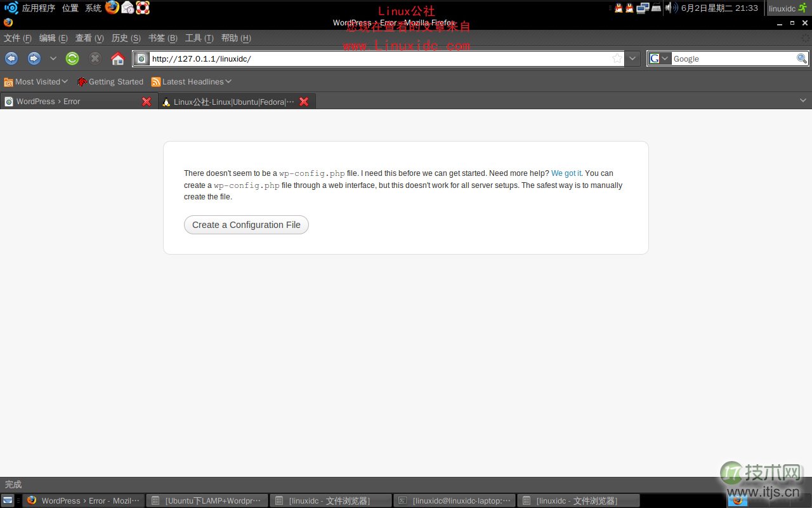Open the 帮助 (H) menu

(236, 38)
